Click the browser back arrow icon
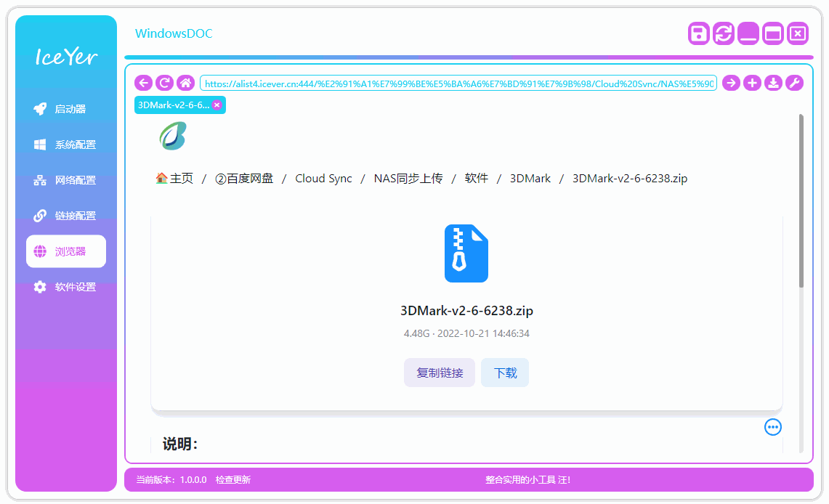The width and height of the screenshot is (829, 504). click(x=143, y=83)
